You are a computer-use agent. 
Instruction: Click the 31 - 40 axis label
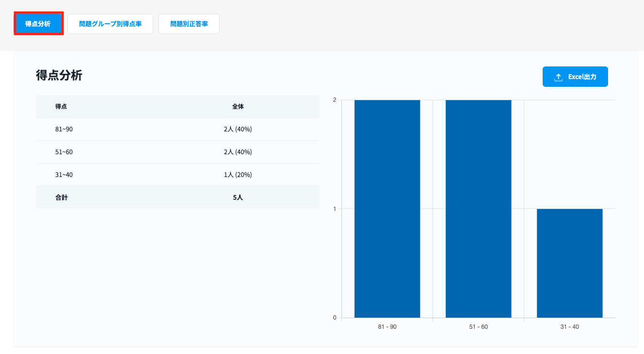click(x=569, y=327)
